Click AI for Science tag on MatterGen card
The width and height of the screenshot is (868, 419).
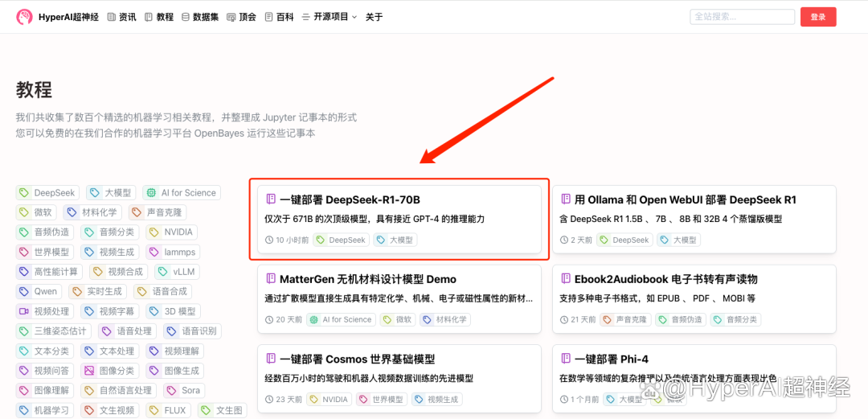pos(341,319)
